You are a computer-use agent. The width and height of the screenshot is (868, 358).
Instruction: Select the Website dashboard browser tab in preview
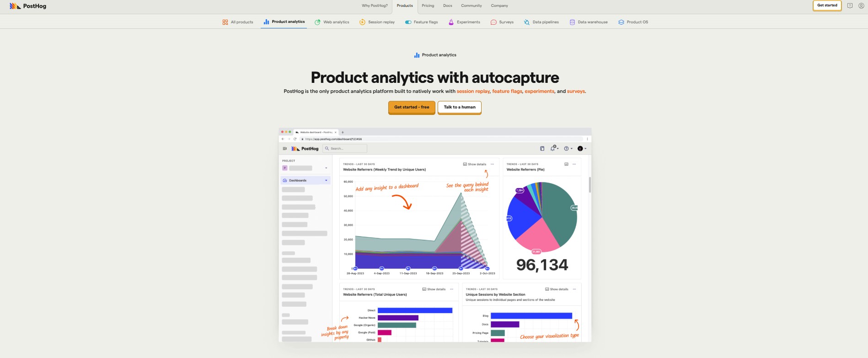[x=315, y=132]
